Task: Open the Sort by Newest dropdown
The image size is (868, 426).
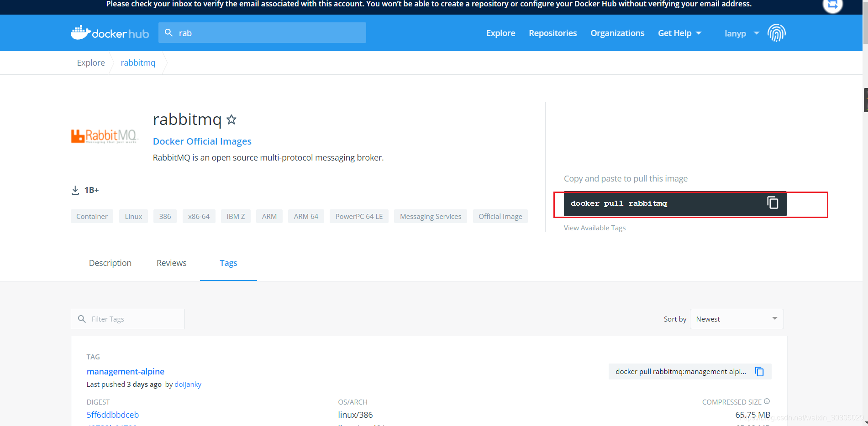Action: click(736, 319)
